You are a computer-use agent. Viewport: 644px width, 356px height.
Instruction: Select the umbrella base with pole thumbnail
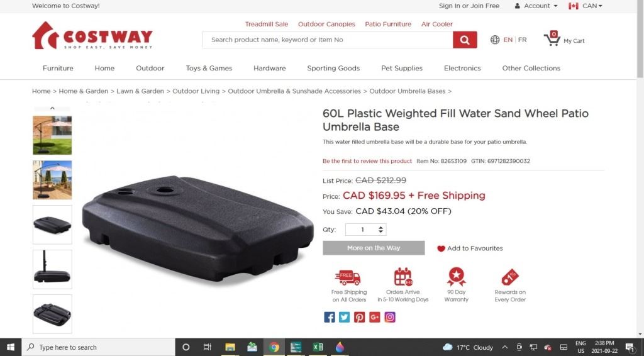52,269
